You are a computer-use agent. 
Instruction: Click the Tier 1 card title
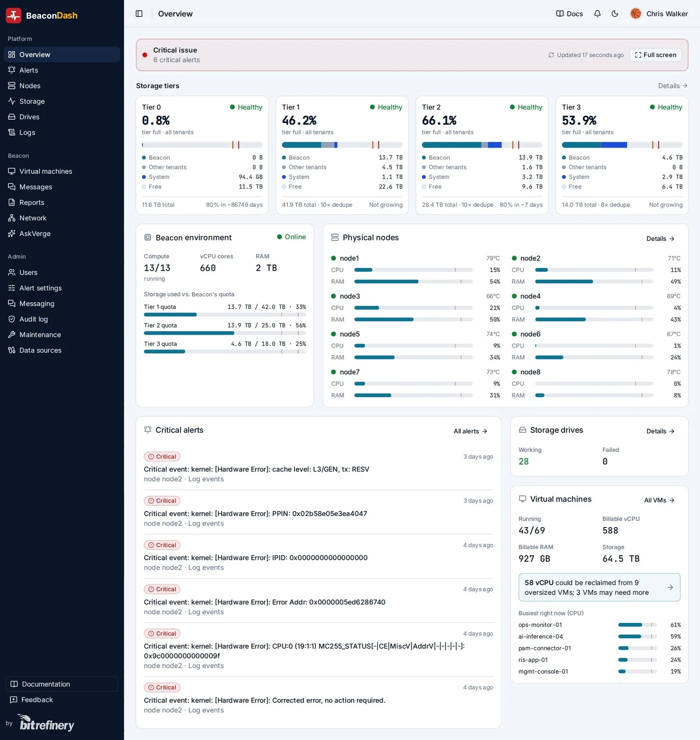tap(291, 107)
